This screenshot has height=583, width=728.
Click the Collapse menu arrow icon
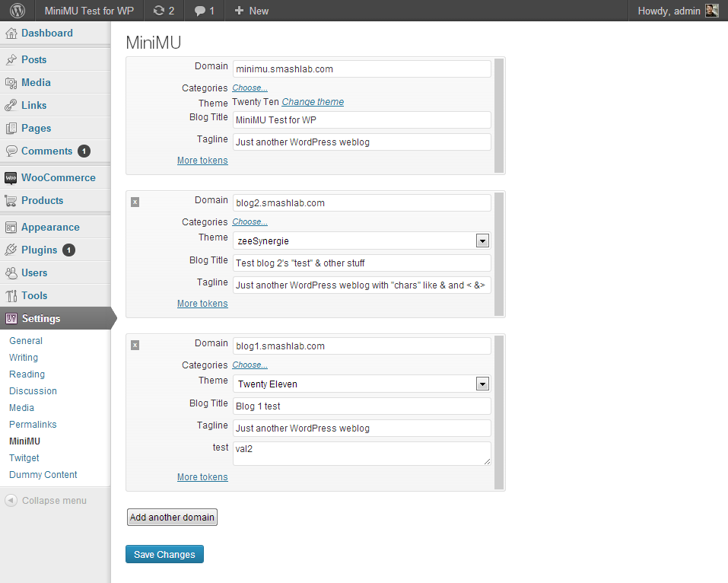coord(11,500)
